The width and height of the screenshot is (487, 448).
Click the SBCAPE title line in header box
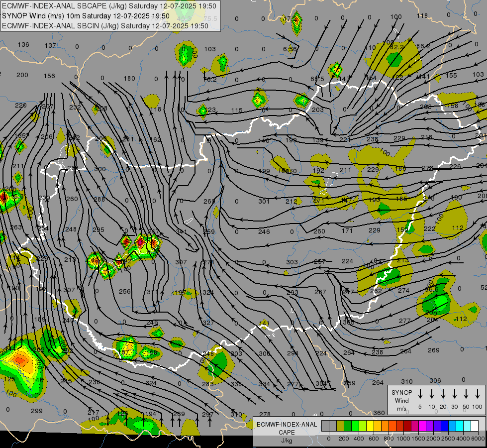click(x=109, y=6)
